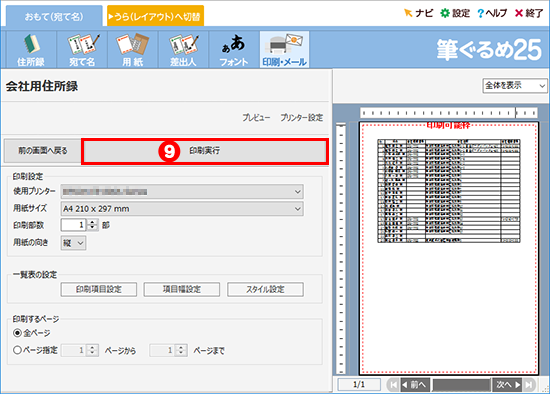Open the 用紙サイズ A4 dropdown

(182, 209)
